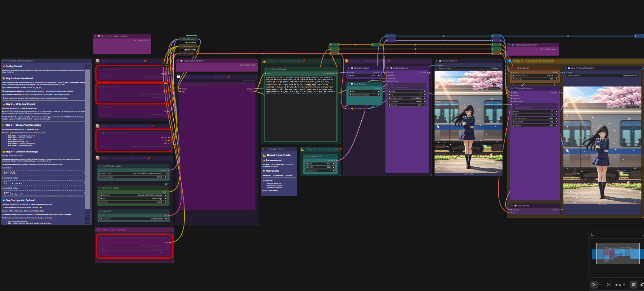Image resolution: width=644 pixels, height=291 pixels.
Task: Increase the shift value with right arrow
Action: 379,75
